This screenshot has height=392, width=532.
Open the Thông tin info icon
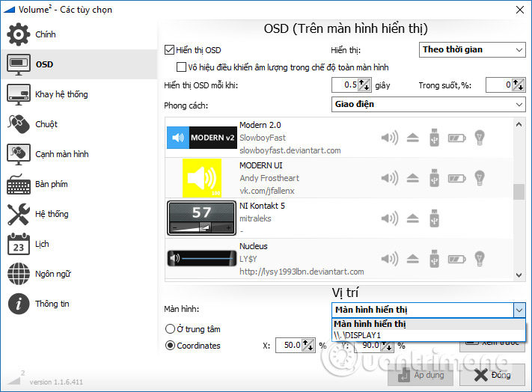pos(18,304)
